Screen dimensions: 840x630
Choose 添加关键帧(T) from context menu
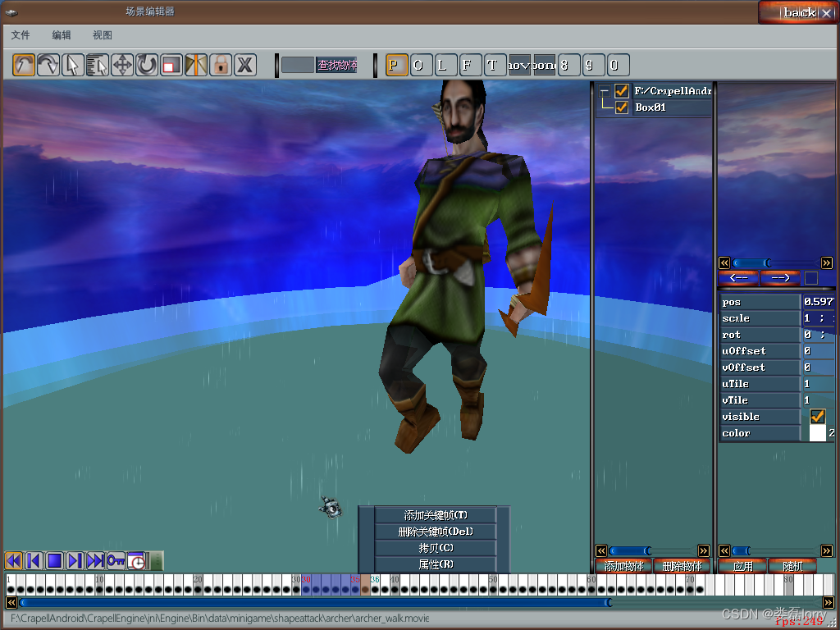point(436,515)
